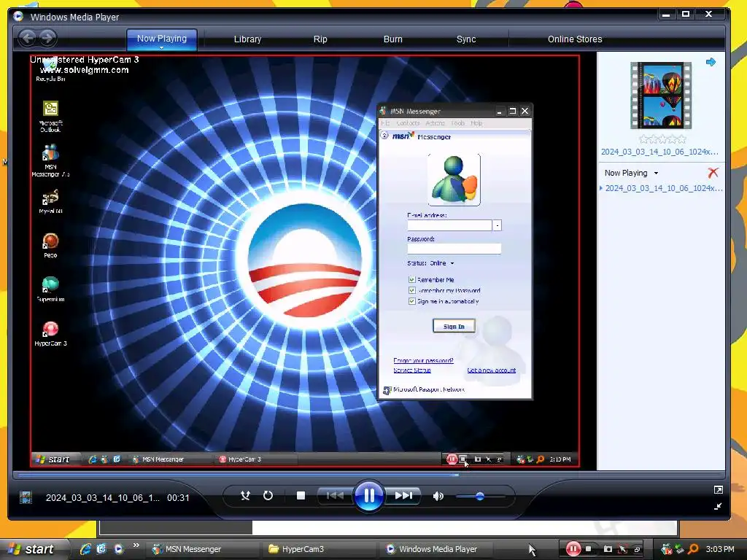Click the hot air balloon filmstrip thumbnail
Viewport: 747px width, 560px height.
661,96
